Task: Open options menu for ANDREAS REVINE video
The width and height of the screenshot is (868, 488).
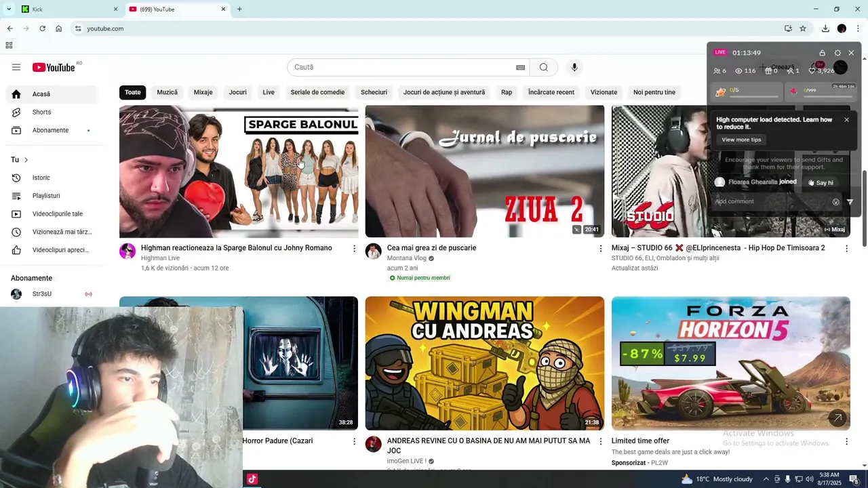Action: 600,442
